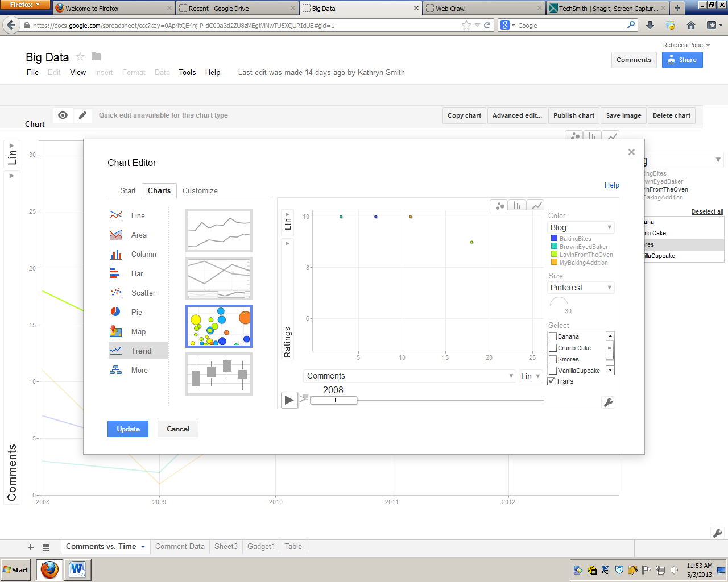The image size is (728, 582).
Task: Select the Scatter chart type icon
Action: click(115, 293)
